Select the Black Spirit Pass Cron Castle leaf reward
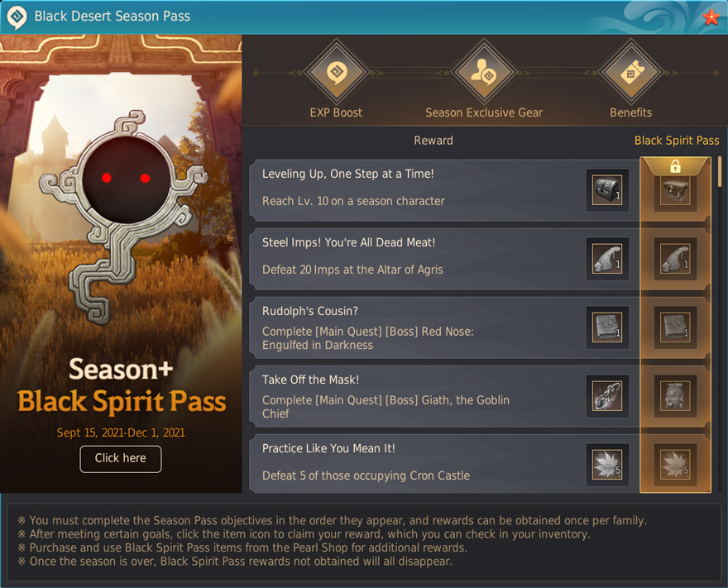The height and width of the screenshot is (588, 728). tap(676, 465)
